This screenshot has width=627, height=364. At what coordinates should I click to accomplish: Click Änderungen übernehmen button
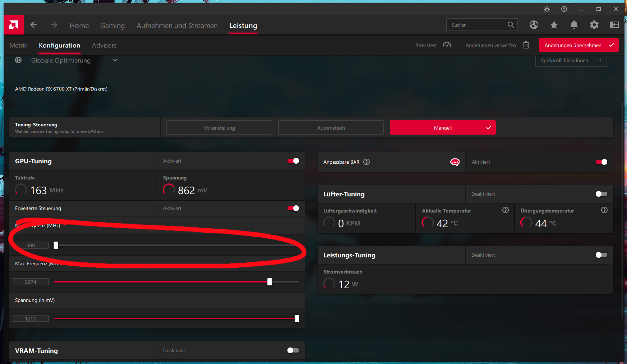pos(578,45)
